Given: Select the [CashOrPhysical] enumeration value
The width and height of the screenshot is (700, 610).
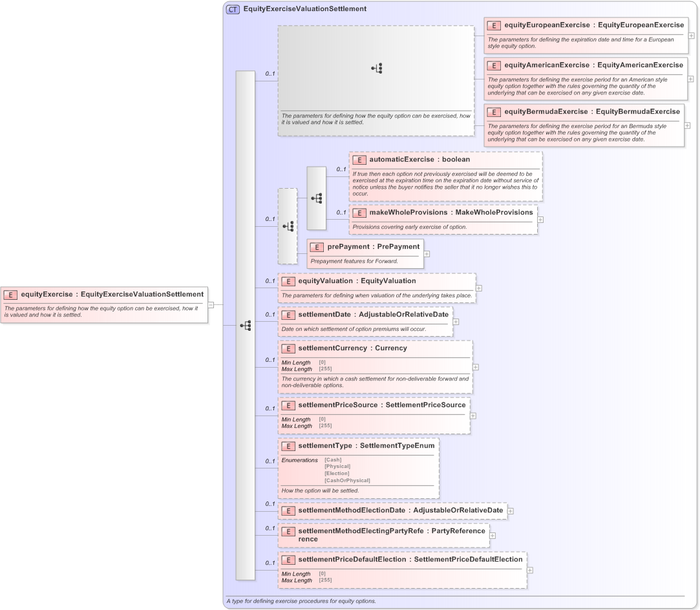Looking at the screenshot, I should coord(347,481).
